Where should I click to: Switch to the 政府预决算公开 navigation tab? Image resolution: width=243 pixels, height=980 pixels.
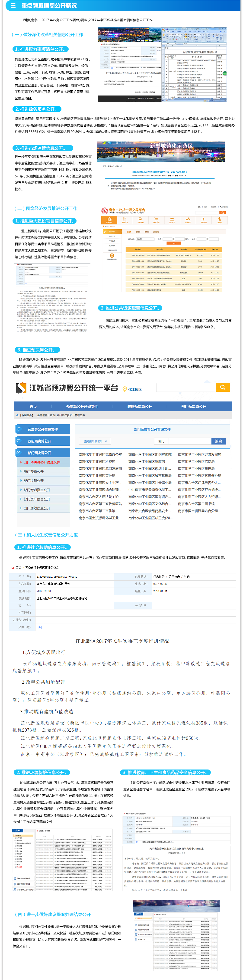pyautogui.click(x=139, y=406)
